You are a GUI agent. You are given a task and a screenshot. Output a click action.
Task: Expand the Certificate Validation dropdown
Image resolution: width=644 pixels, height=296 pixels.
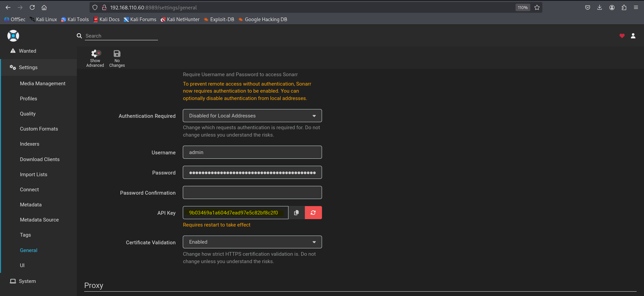252,242
